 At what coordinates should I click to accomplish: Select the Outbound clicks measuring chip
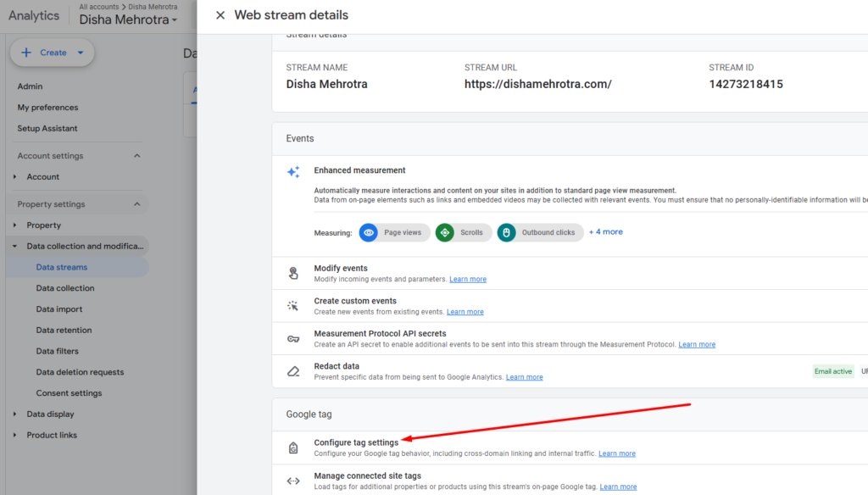pos(539,232)
